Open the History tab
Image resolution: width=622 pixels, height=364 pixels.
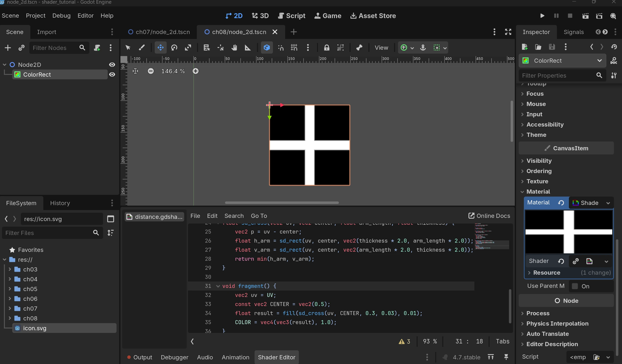(x=60, y=203)
